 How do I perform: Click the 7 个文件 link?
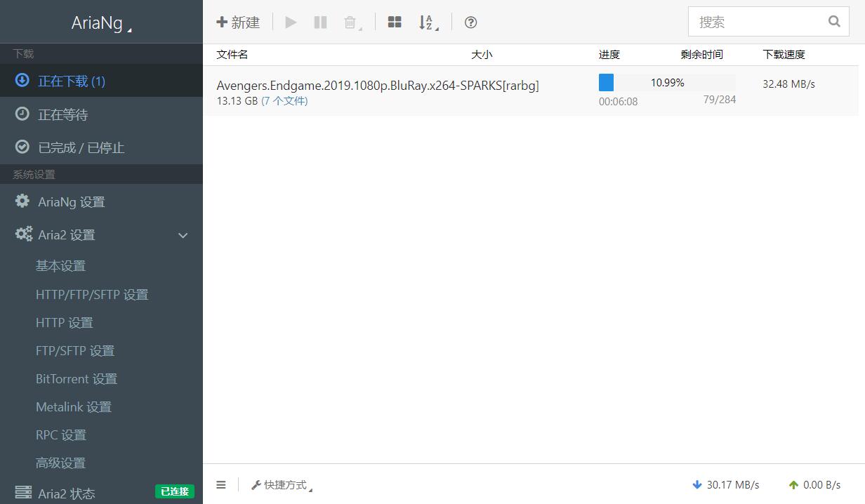284,100
